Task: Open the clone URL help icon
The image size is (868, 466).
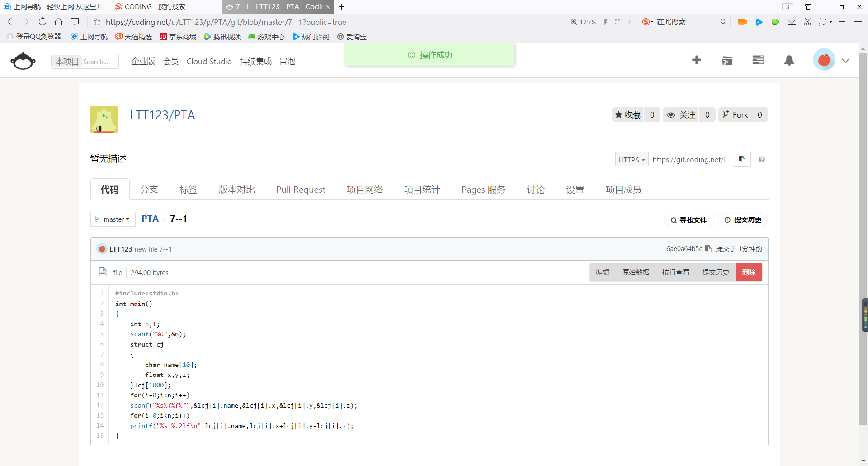Action: [x=762, y=159]
